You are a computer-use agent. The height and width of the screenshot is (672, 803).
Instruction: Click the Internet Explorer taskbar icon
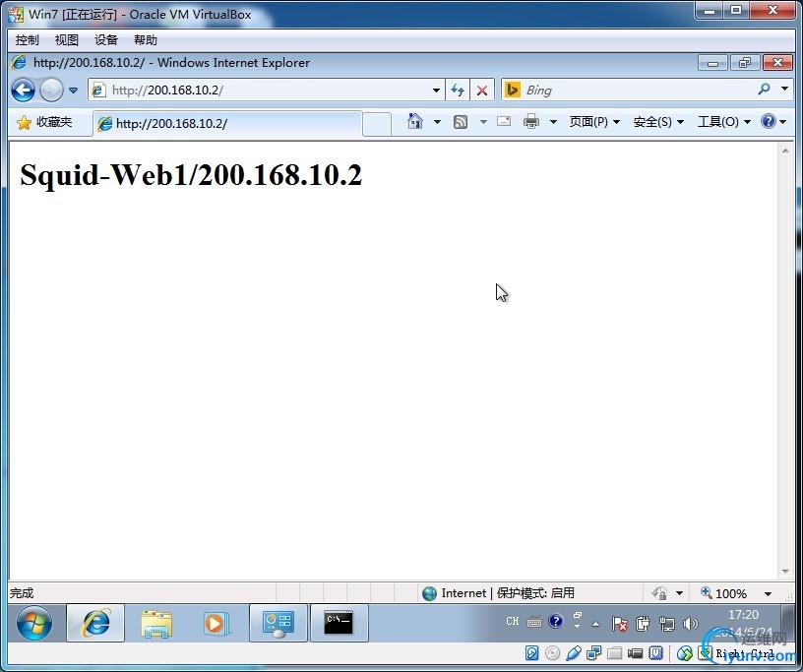pyautogui.click(x=95, y=623)
